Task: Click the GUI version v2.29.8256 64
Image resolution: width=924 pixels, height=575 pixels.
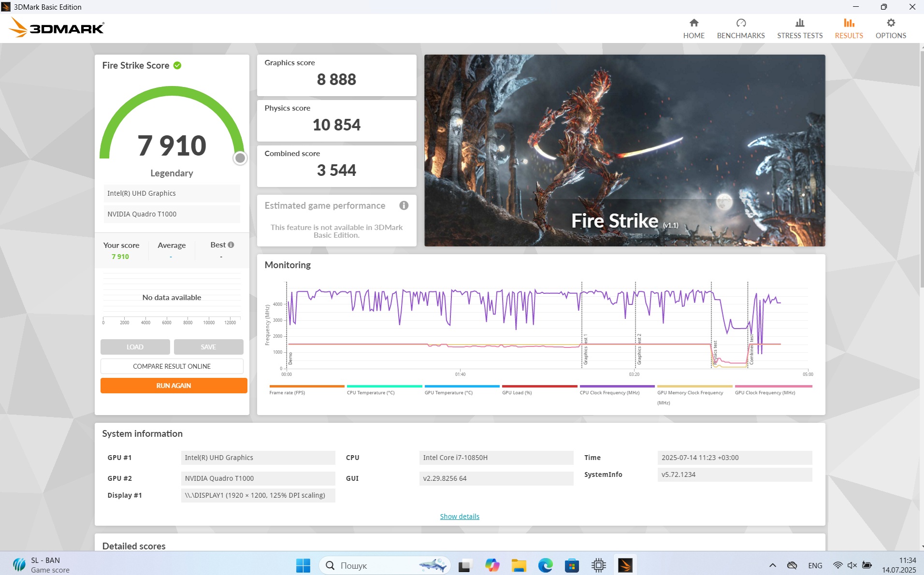Action: 496,478
